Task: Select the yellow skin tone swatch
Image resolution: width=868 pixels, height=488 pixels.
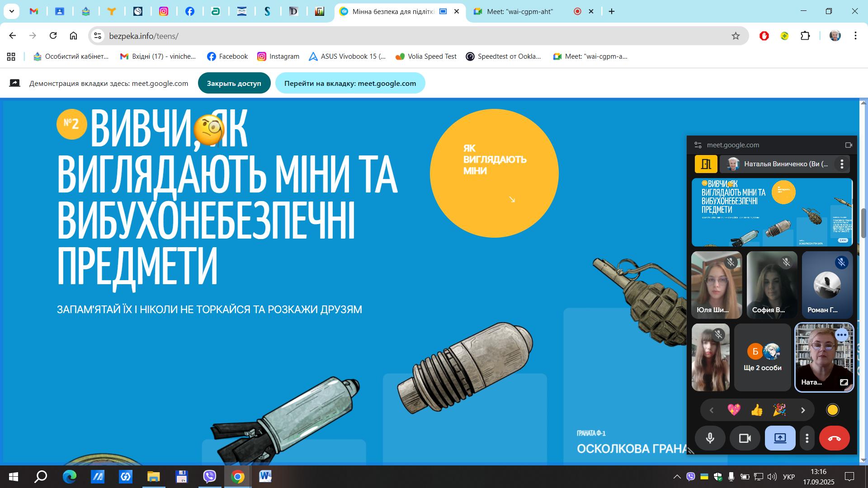Action: pos(832,410)
